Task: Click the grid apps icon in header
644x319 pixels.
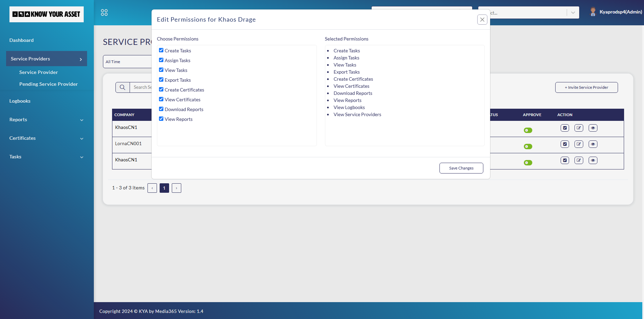Action: tap(104, 12)
